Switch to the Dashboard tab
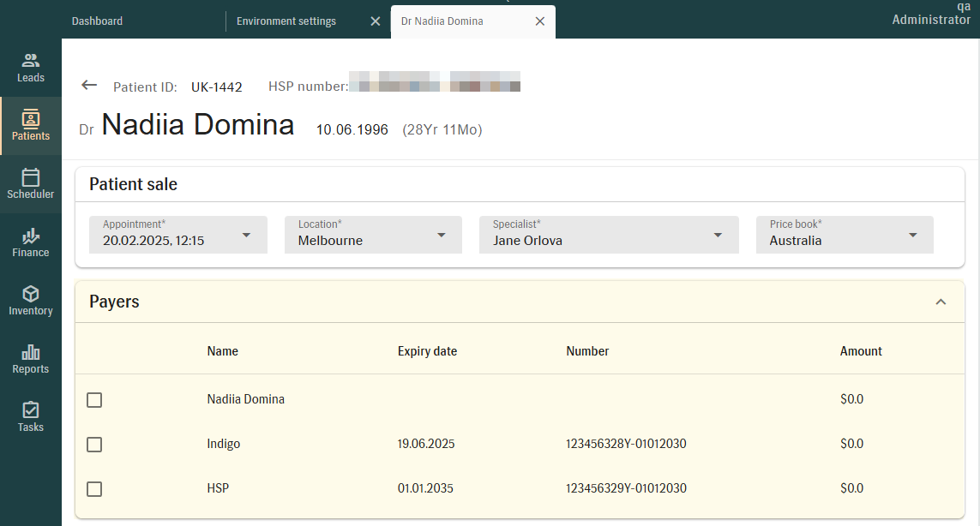The image size is (980, 526). (x=98, y=21)
